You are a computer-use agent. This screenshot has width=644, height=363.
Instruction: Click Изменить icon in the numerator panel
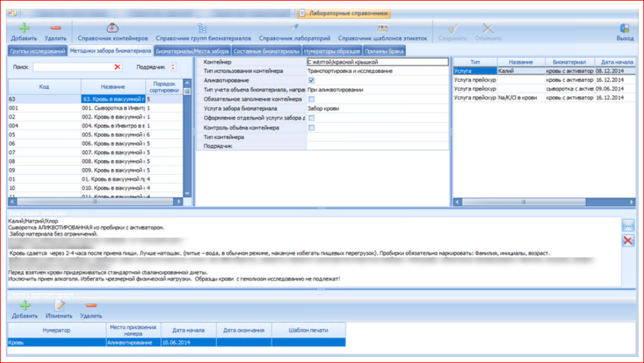(60, 305)
